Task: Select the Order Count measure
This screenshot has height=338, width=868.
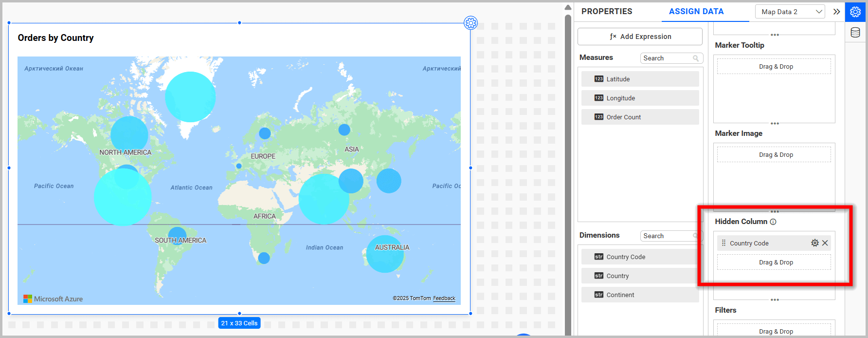Action: click(x=640, y=117)
